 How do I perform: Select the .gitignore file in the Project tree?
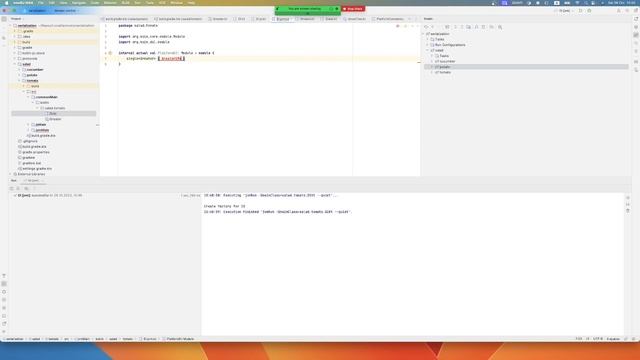click(30, 141)
